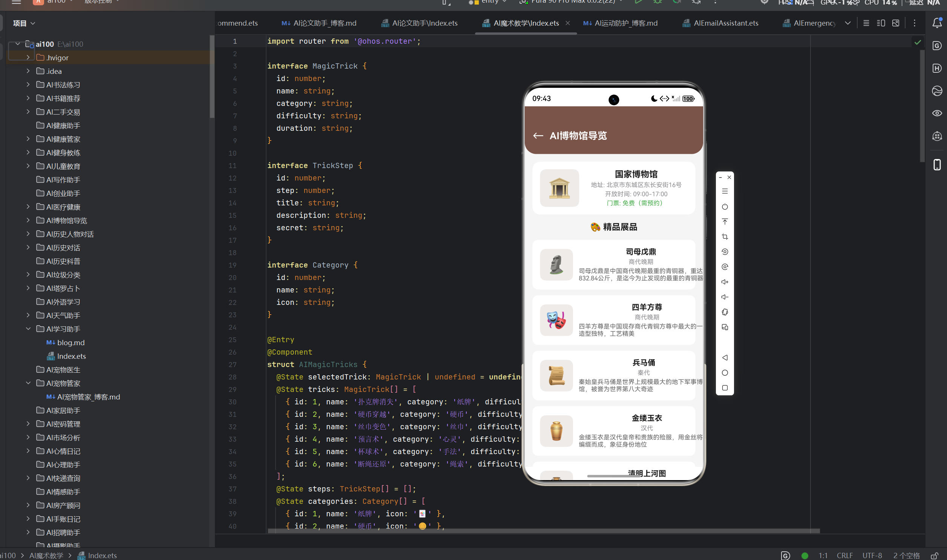Collapse the ai100 root project node
Image resolution: width=947 pixels, height=560 pixels.
pyautogui.click(x=18, y=44)
